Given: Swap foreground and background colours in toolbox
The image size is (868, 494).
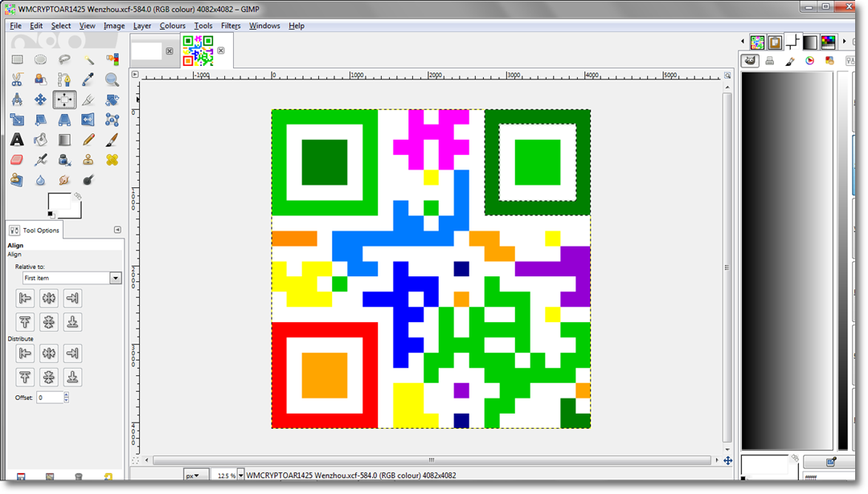Looking at the screenshot, I should pyautogui.click(x=77, y=196).
